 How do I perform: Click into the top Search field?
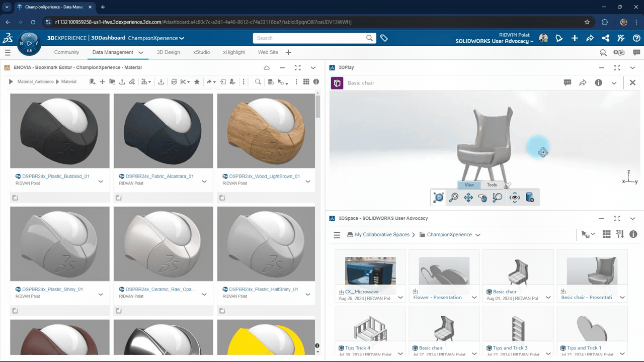point(310,38)
